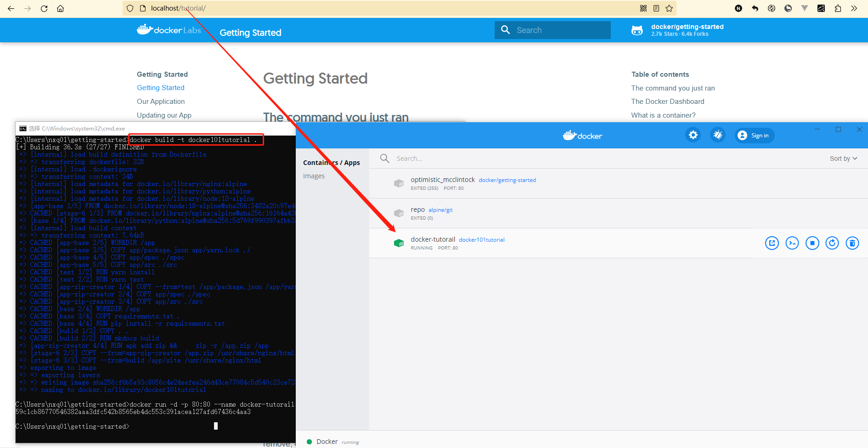Viewport: 868px width, 448px height.
Task: Go back in the browser
Action: coord(11,8)
